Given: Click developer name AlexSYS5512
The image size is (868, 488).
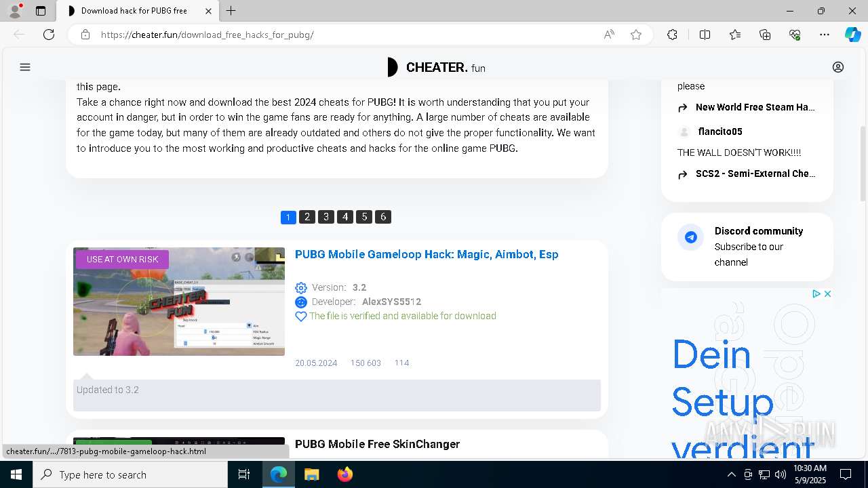Looking at the screenshot, I should pyautogui.click(x=391, y=302).
